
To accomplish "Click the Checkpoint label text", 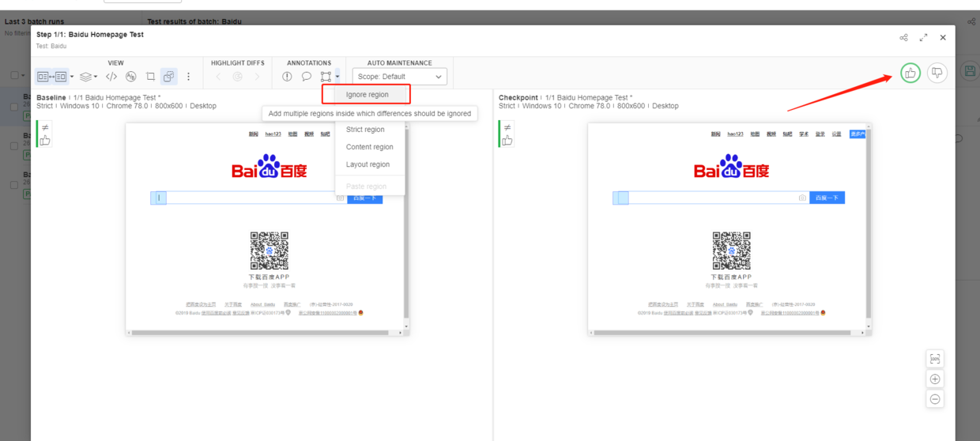I will tap(518, 98).
